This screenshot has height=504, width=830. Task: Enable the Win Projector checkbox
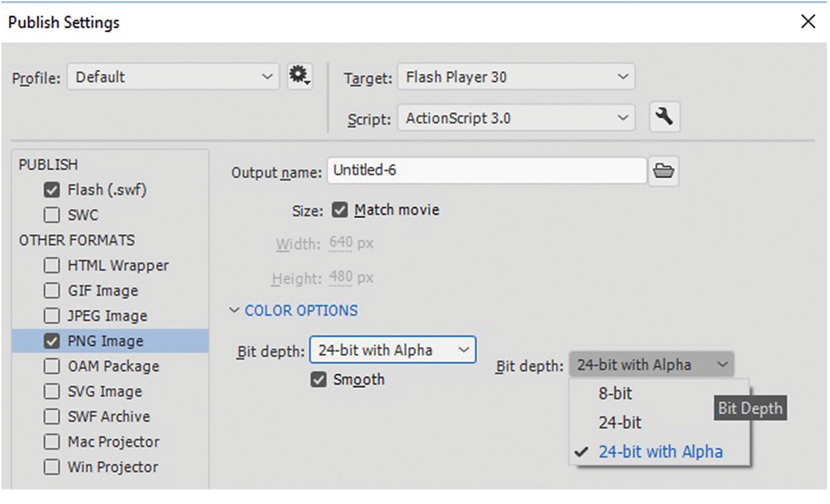[x=51, y=467]
